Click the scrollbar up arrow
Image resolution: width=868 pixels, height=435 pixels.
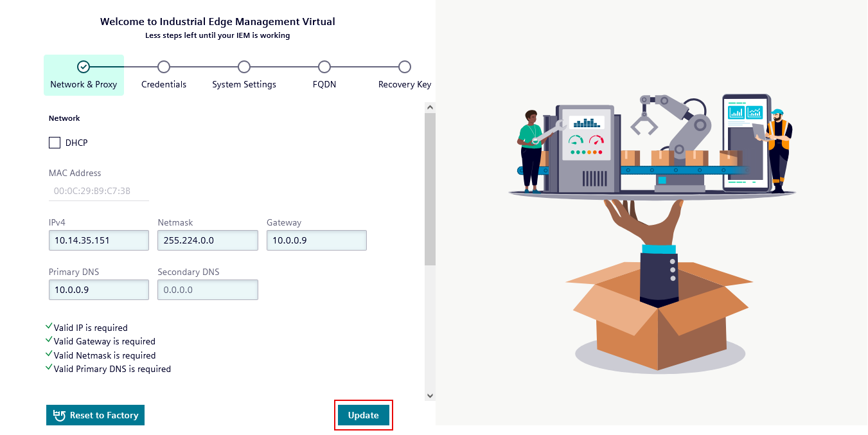click(x=429, y=107)
